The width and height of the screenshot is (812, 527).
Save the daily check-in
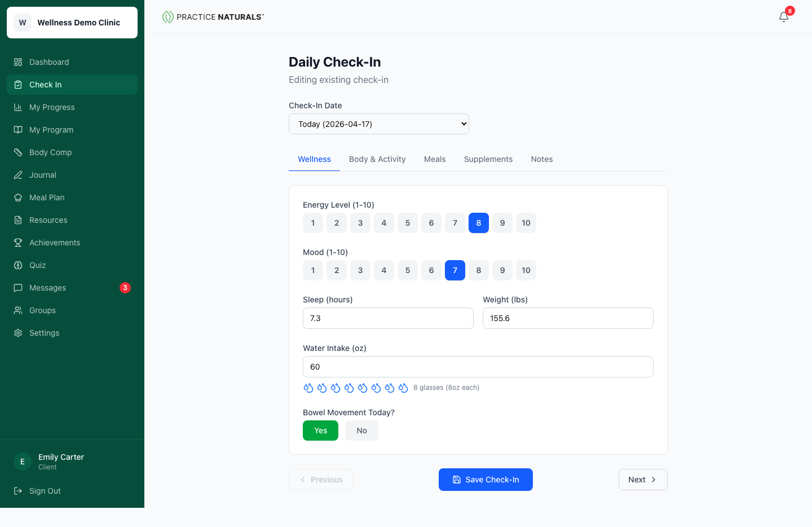pyautogui.click(x=486, y=479)
